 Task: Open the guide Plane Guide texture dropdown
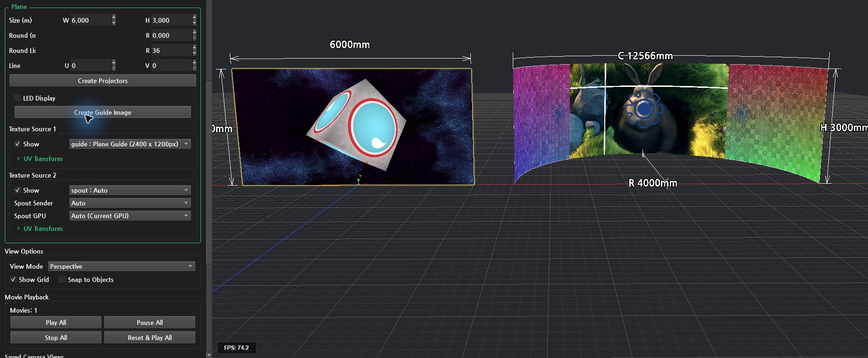[x=130, y=144]
